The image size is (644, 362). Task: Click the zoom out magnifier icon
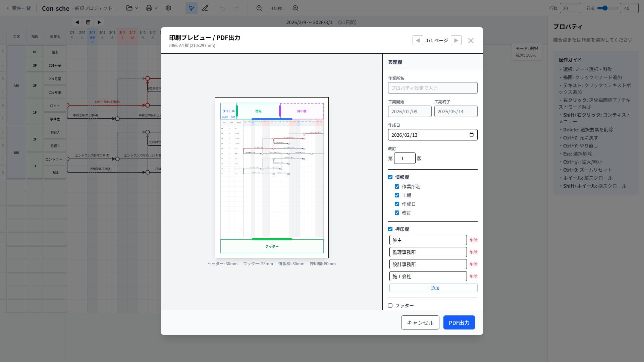(x=259, y=8)
